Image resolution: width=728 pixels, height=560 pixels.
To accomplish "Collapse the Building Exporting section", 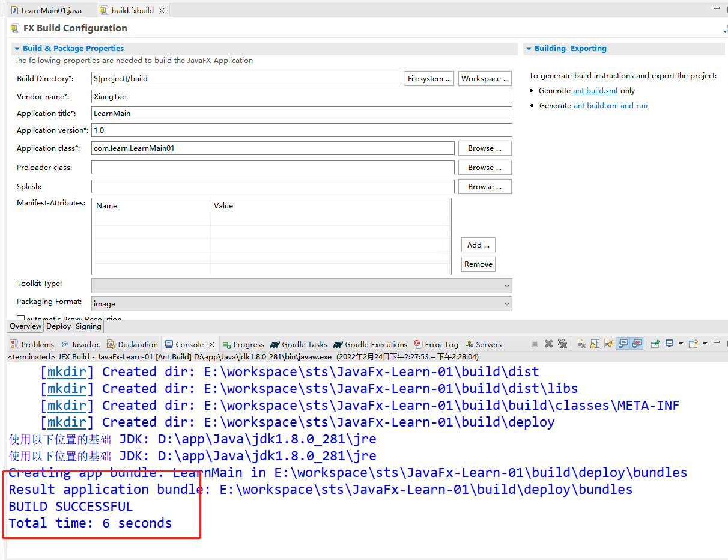I will (529, 49).
